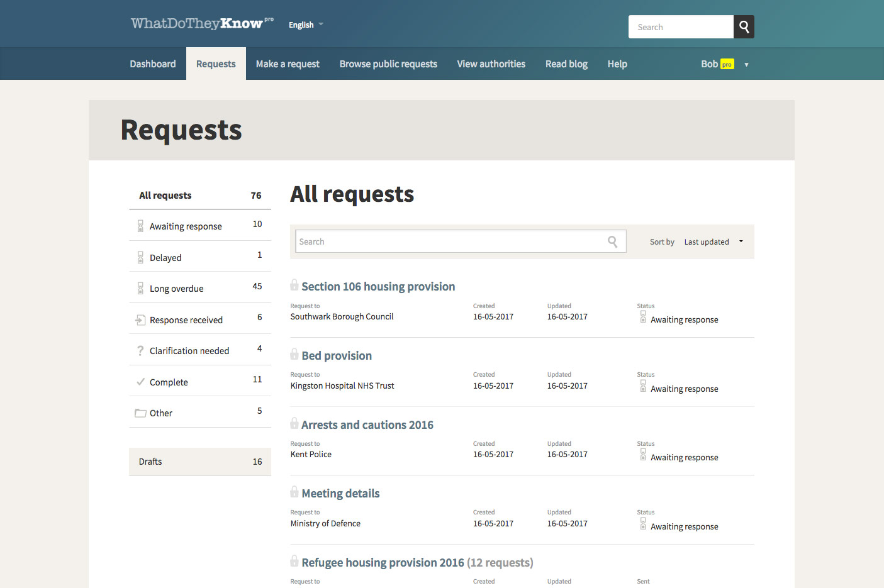Click the padlock icon next to Bed provision
This screenshot has height=588, width=884.
point(294,355)
